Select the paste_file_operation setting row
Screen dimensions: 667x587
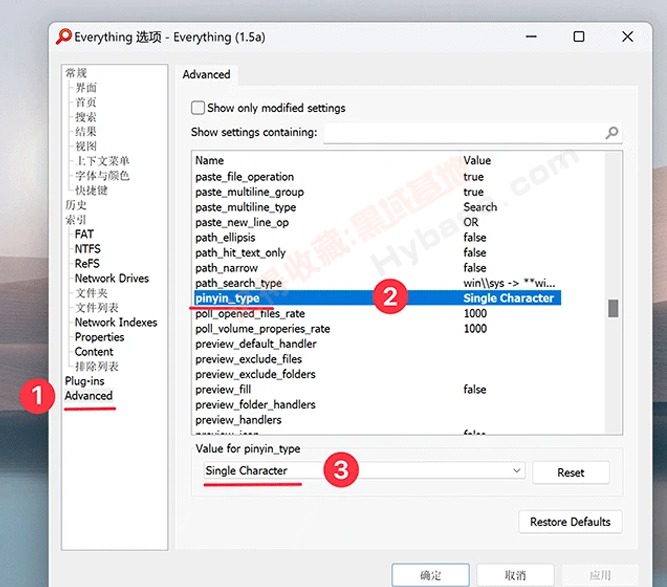pos(378,177)
